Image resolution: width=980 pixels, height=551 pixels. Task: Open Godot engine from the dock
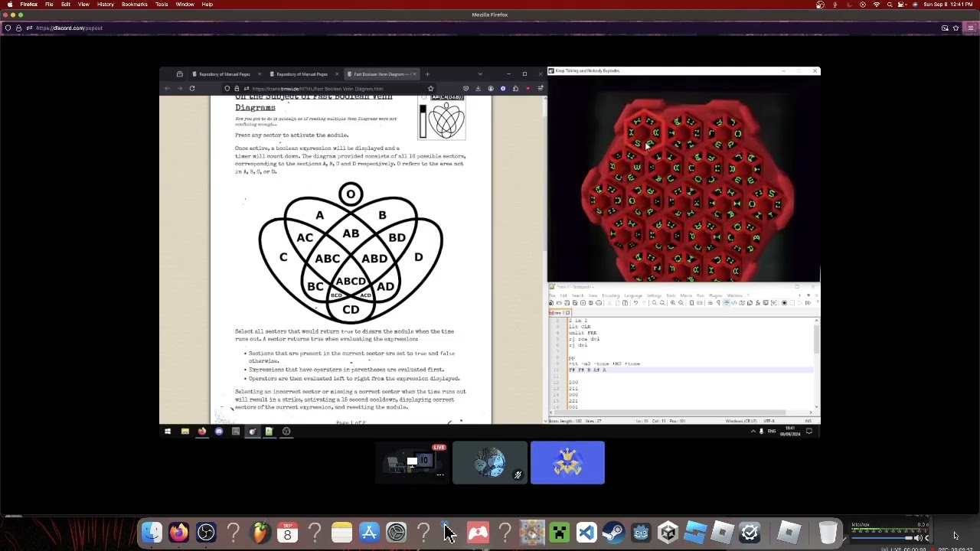click(x=641, y=532)
